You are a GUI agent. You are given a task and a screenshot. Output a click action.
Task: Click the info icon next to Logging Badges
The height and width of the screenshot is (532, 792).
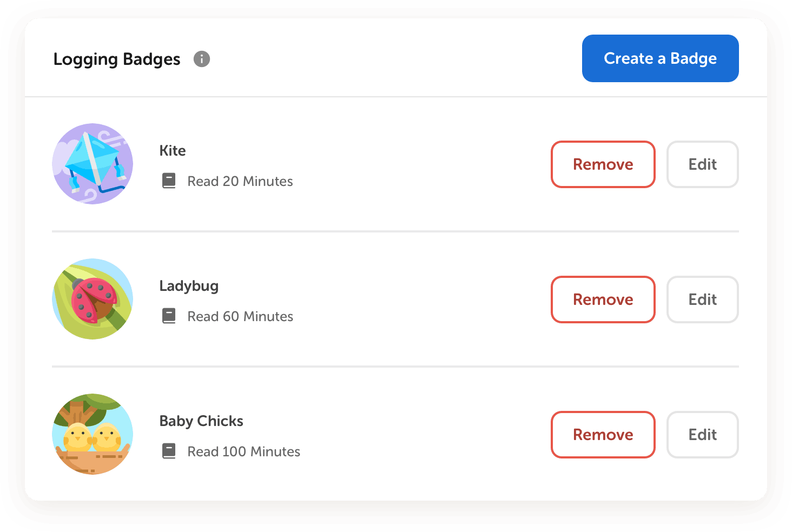(201, 59)
